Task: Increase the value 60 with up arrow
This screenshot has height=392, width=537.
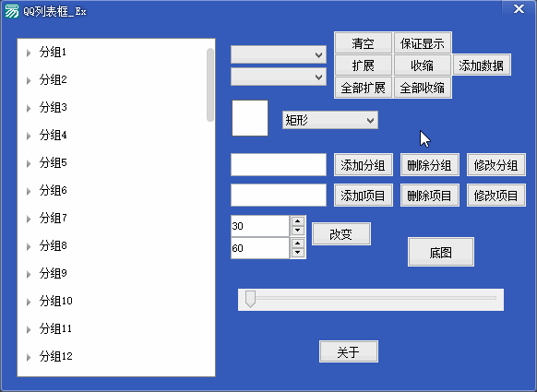Action: (298, 244)
